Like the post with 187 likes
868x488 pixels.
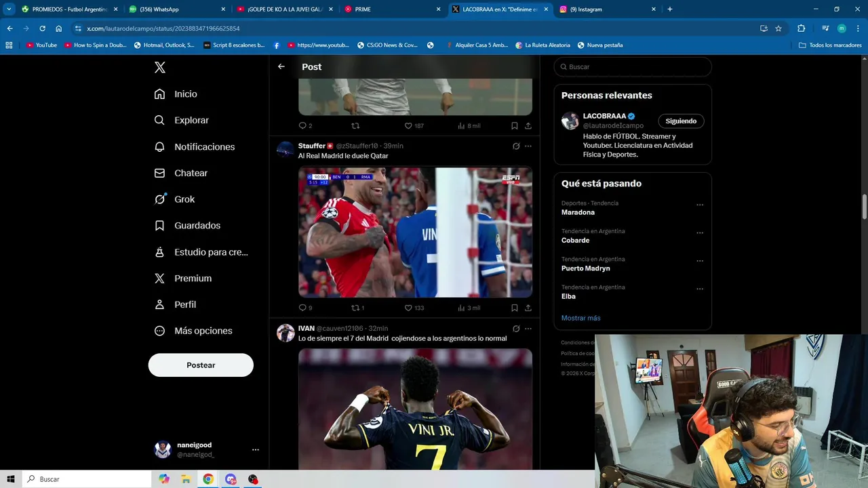click(x=414, y=126)
